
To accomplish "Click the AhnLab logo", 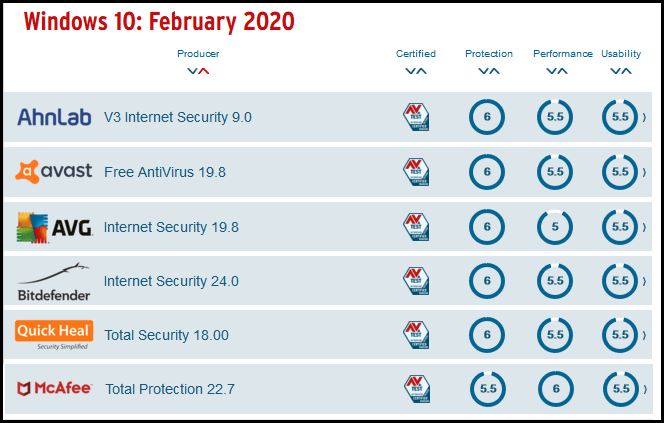I will [x=54, y=117].
